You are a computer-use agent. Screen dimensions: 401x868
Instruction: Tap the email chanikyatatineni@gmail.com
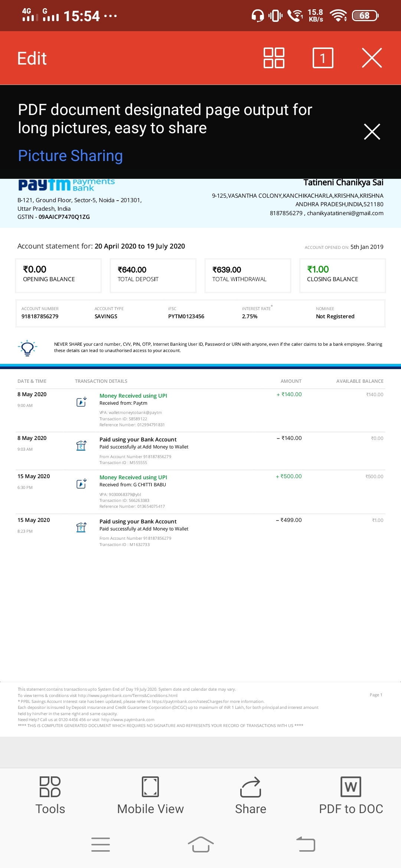pyautogui.click(x=345, y=213)
